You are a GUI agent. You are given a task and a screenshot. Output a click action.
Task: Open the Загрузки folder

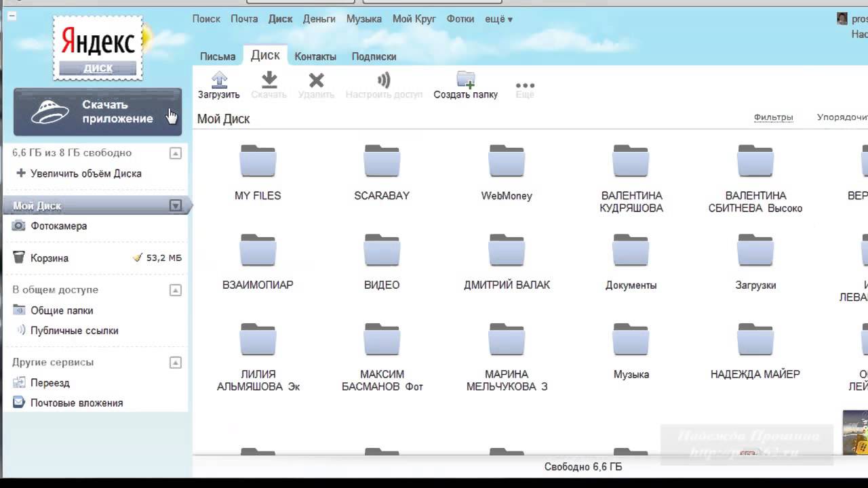point(755,250)
